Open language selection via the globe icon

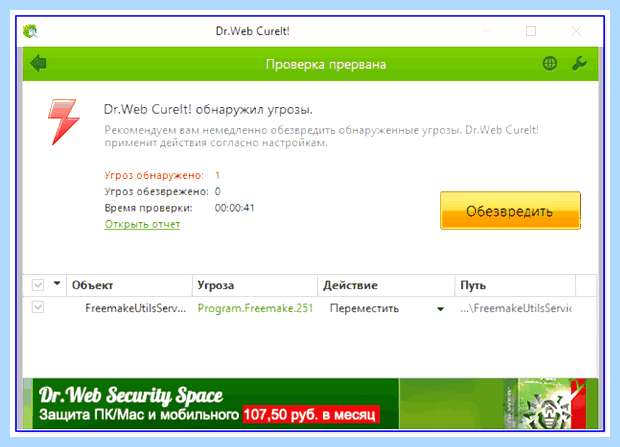(550, 63)
